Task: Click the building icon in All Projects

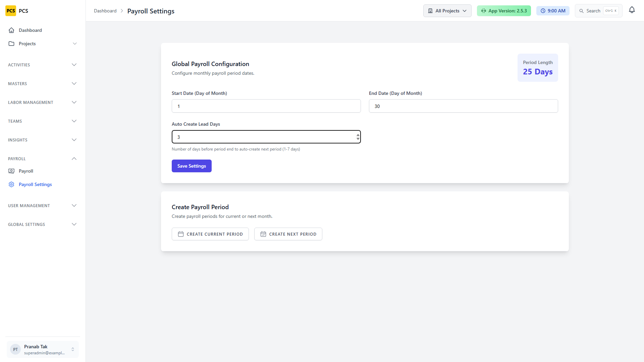Action: (x=430, y=11)
